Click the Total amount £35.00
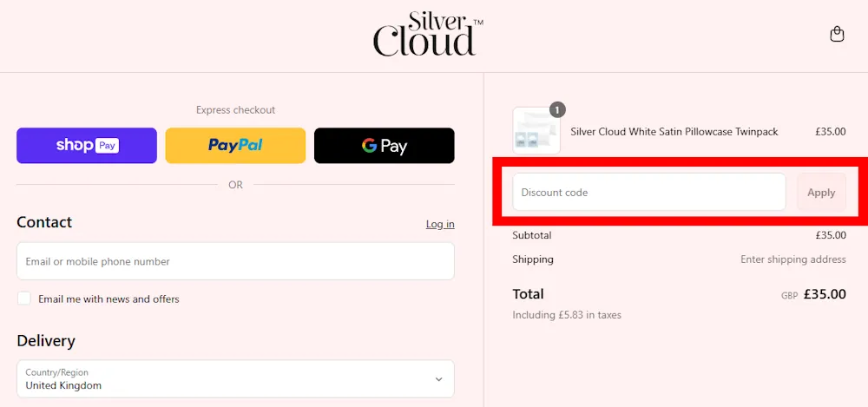Viewport: 868px width, 407px height. pos(824,294)
